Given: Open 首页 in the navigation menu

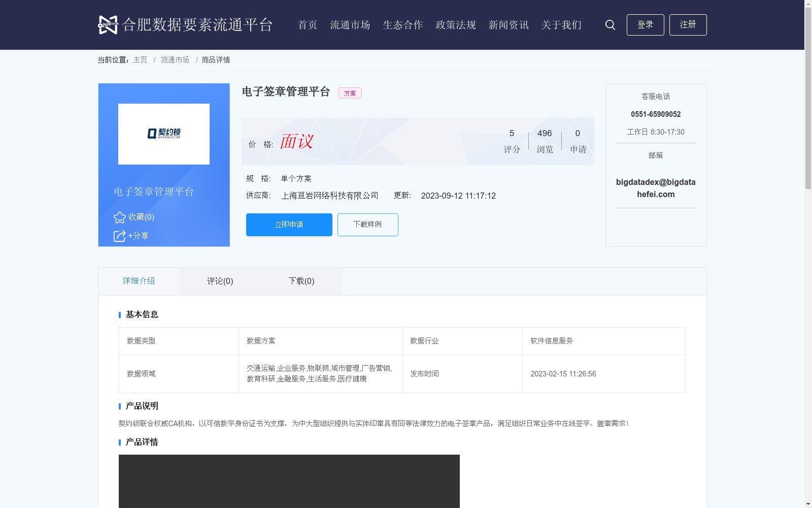Looking at the screenshot, I should coord(308,25).
